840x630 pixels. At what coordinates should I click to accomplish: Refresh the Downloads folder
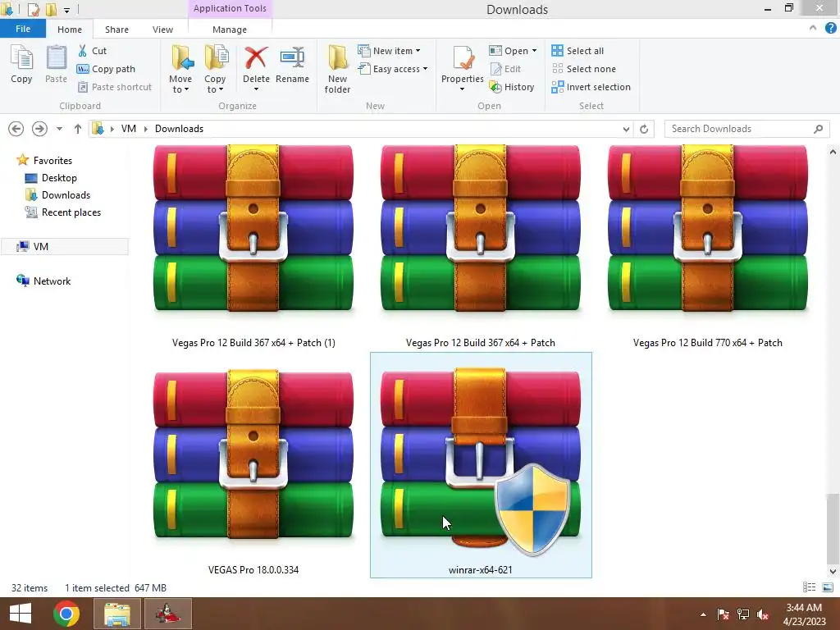coord(644,129)
